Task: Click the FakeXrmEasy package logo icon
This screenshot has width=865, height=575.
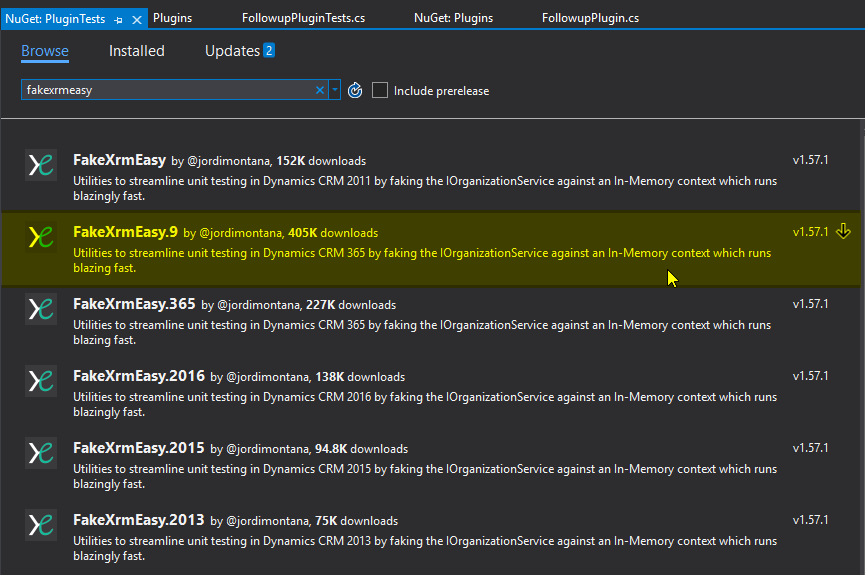Action: click(x=41, y=164)
